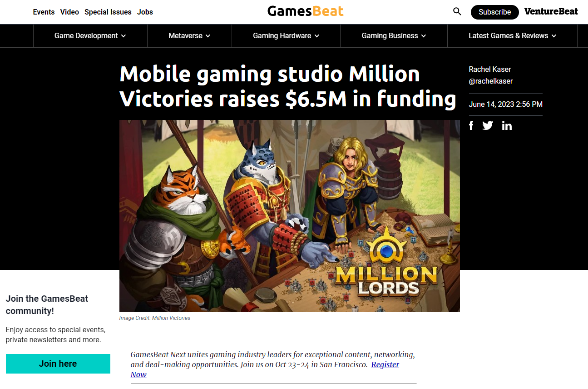Click the black Subscribe button

(x=494, y=12)
